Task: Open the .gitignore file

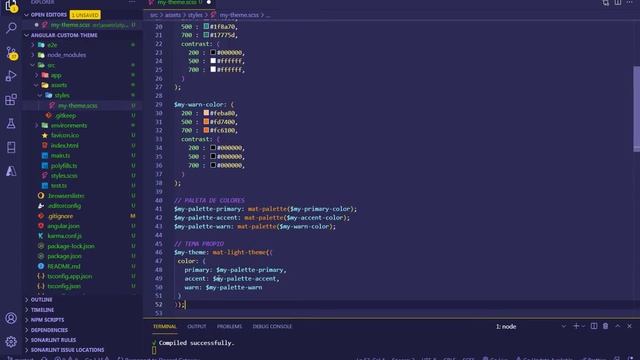Action: [60, 216]
